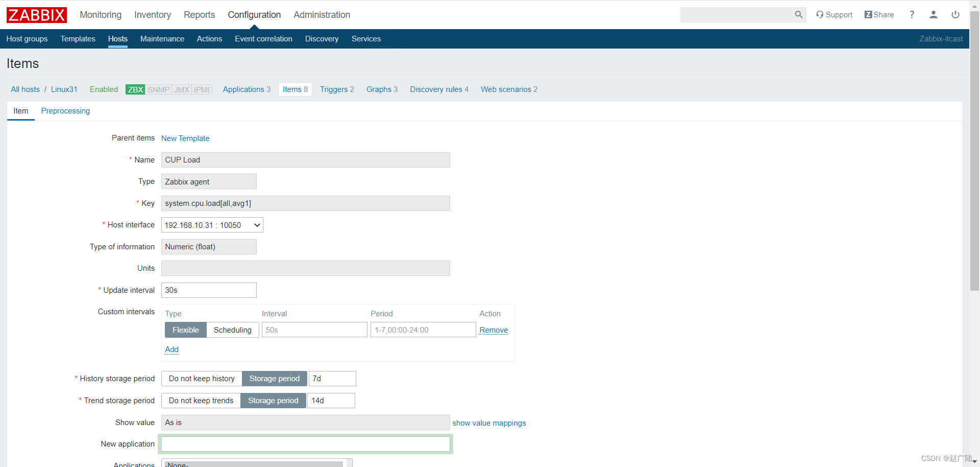This screenshot has width=980, height=467.
Task: Open the Reports menu
Action: (199, 15)
